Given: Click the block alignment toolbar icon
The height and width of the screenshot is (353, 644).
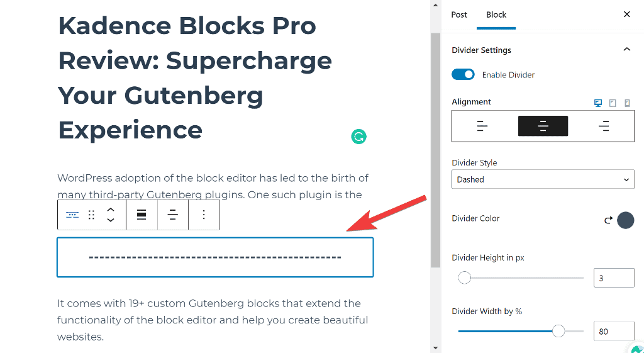Looking at the screenshot, I should click(x=142, y=215).
